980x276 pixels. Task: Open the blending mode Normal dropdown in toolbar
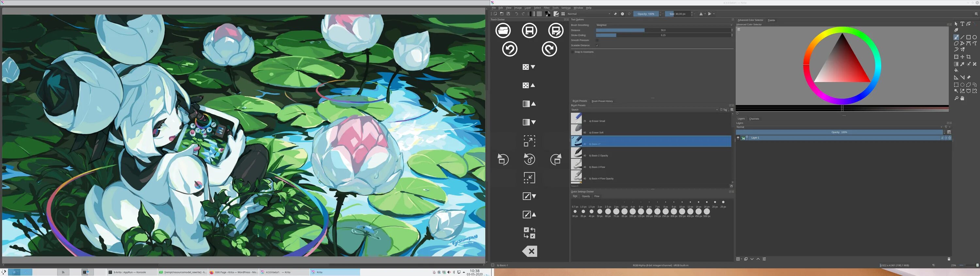589,14
